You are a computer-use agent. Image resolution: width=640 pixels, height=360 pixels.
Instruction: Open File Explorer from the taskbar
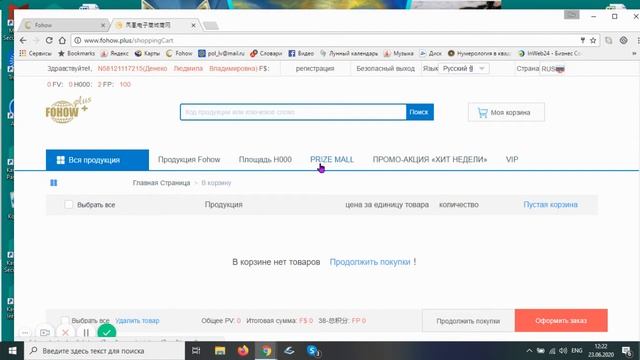[x=220, y=351]
